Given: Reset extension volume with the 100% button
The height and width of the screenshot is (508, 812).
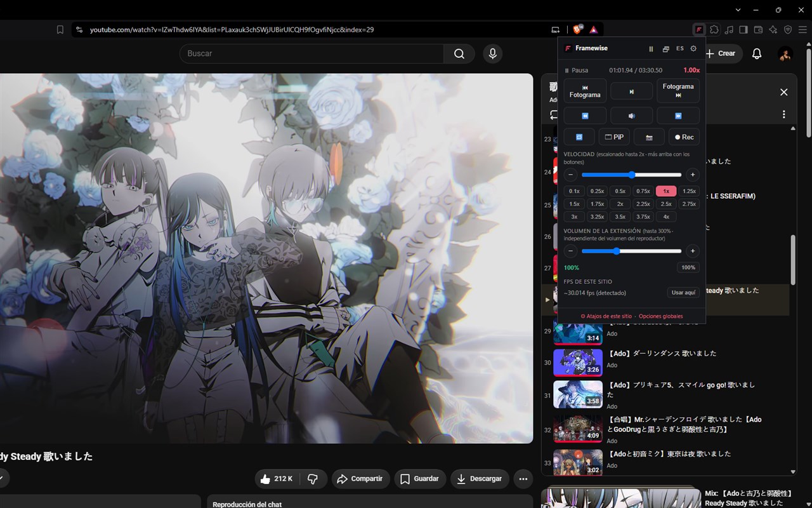Looking at the screenshot, I should pos(688,267).
